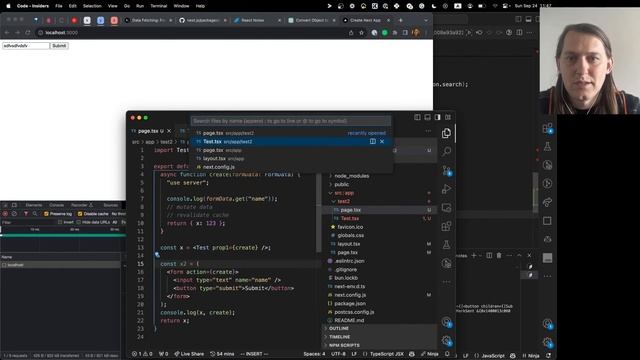Open the Manage gear in the activity bar
This screenshot has width=640, height=360.
coord(447,340)
